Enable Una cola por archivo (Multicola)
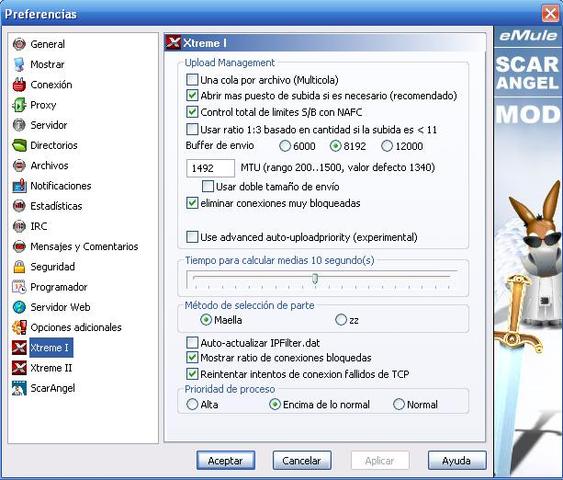Viewport: 563px width, 480px height. pyautogui.click(x=192, y=79)
